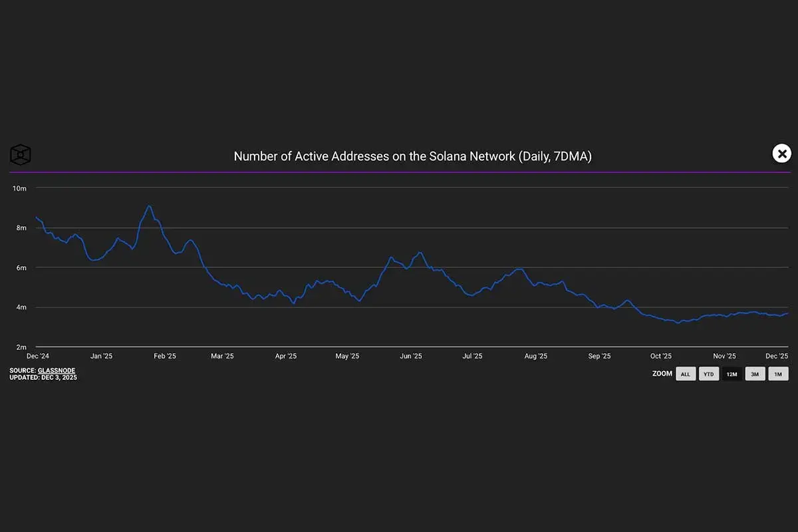The image size is (798, 532).
Task: Select the Dec '24 axis label
Action: (37, 356)
